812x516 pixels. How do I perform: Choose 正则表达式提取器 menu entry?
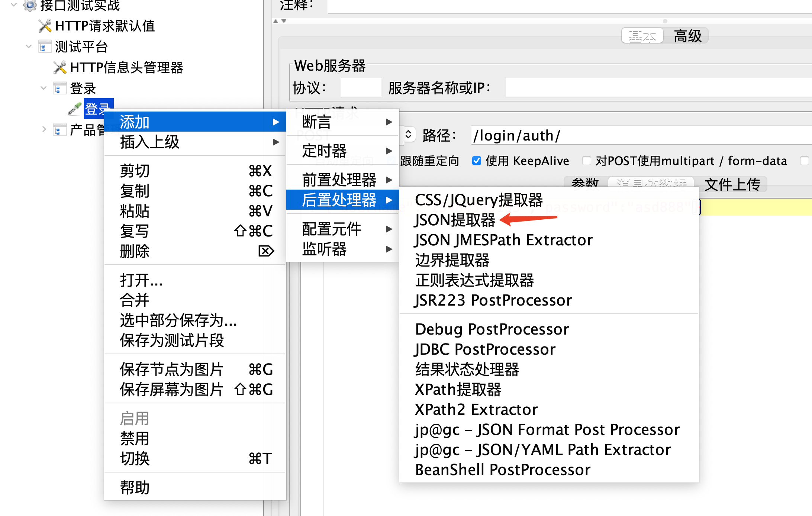pos(474,280)
